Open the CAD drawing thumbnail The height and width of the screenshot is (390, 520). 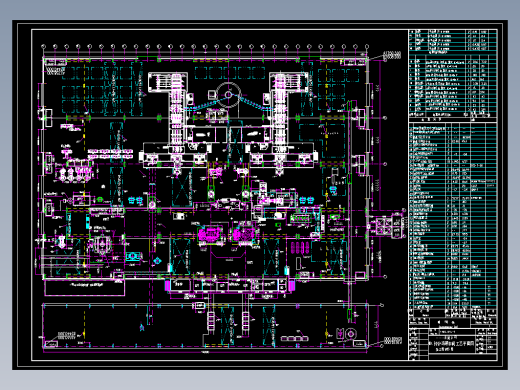pos(260,195)
